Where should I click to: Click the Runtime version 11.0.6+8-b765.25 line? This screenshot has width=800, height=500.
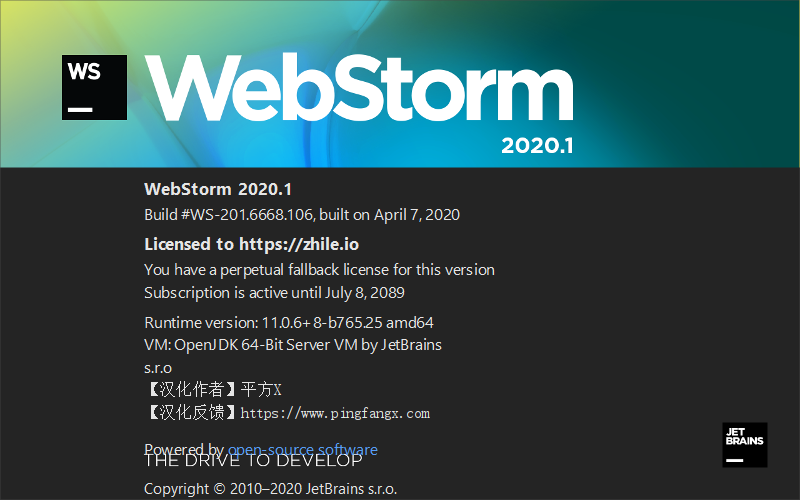(x=289, y=322)
